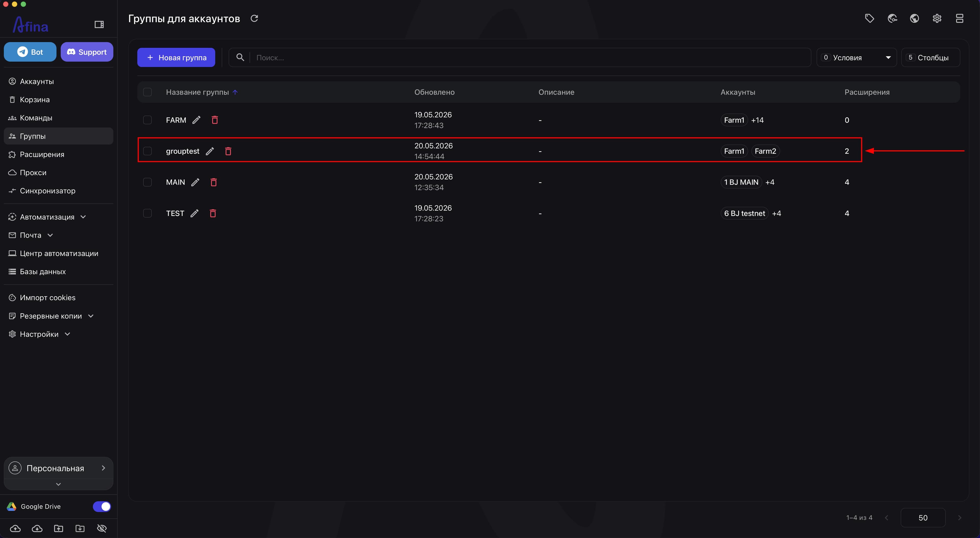Edit the grouptest group name pencil icon

pos(210,151)
